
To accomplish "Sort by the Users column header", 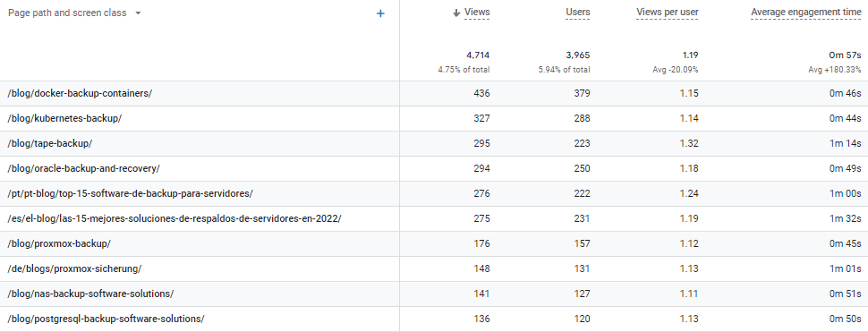I will 577,12.
